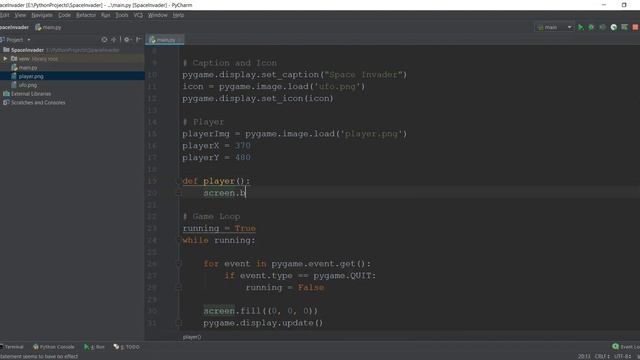This screenshot has height=360, width=640.
Task: Open the Help menu
Action: click(178, 15)
